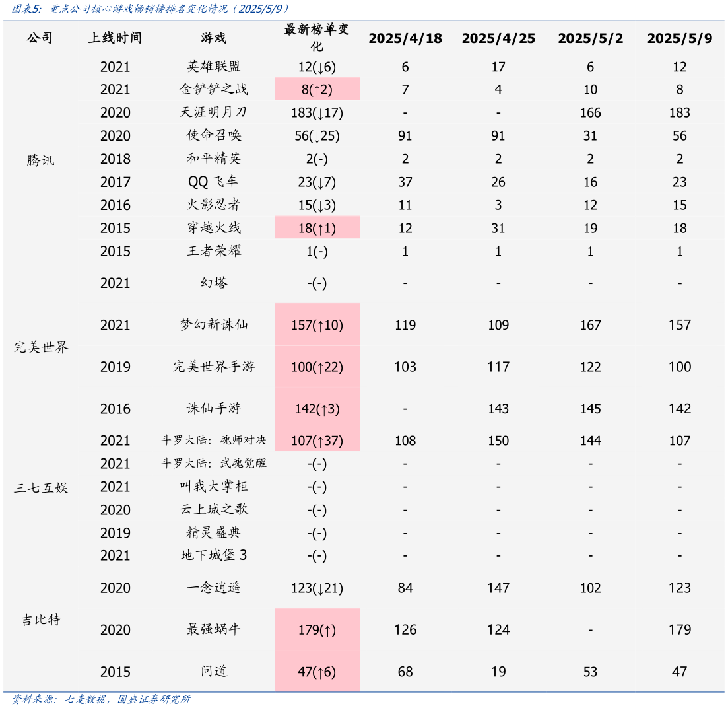The image size is (728, 708).
Task: Select the 游戏 column header
Action: [215, 38]
